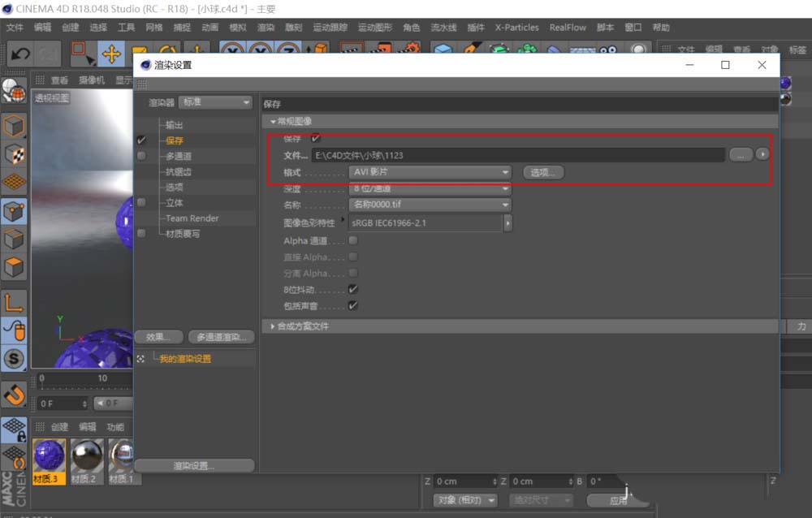812x518 pixels.
Task: Click the Enable Axis L-shaped icon
Action: click(14, 303)
